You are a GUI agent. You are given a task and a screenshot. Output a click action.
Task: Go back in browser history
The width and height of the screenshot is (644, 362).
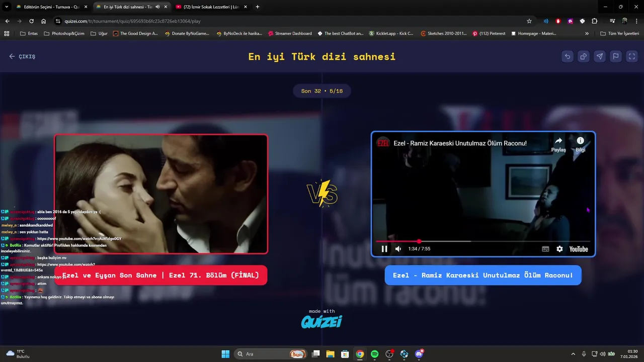pyautogui.click(x=8, y=21)
